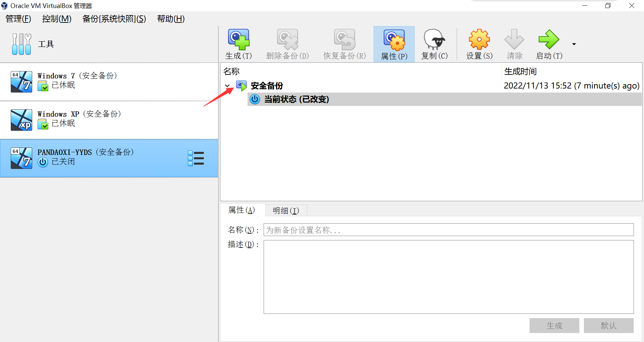Select the Windows 7 virtual machine

point(109,81)
